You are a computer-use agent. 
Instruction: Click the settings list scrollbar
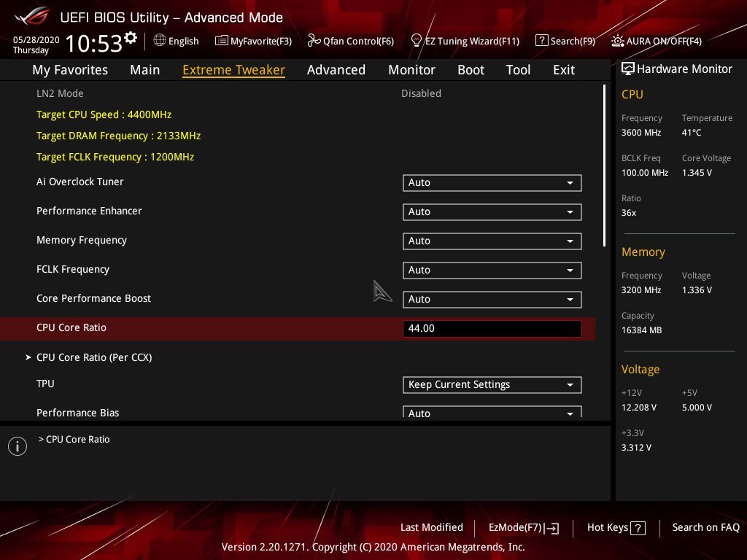pyautogui.click(x=604, y=166)
